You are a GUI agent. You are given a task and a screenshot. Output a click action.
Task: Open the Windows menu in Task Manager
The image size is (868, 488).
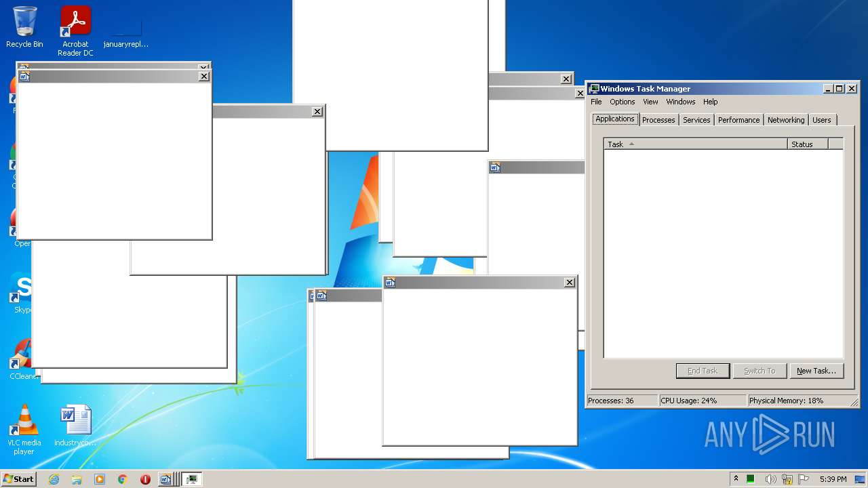pyautogui.click(x=680, y=102)
